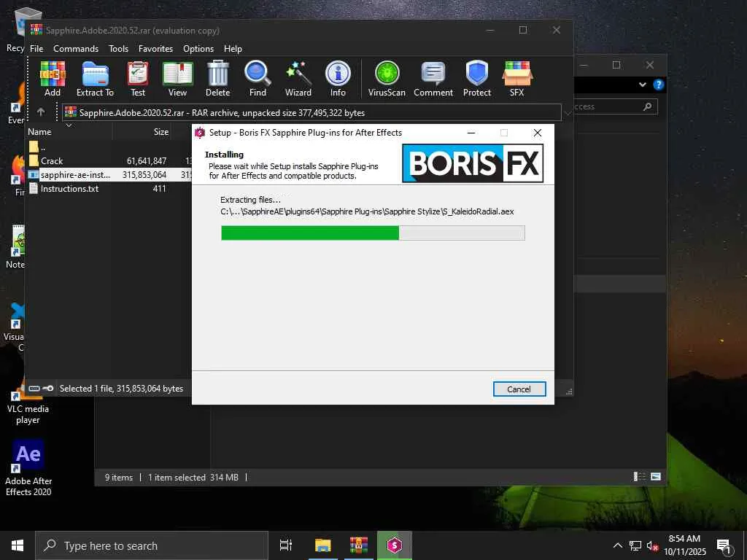This screenshot has width=747, height=560.
Task: Open Adobe After Effects 2020 desktop shortcut
Action: pyautogui.click(x=28, y=469)
